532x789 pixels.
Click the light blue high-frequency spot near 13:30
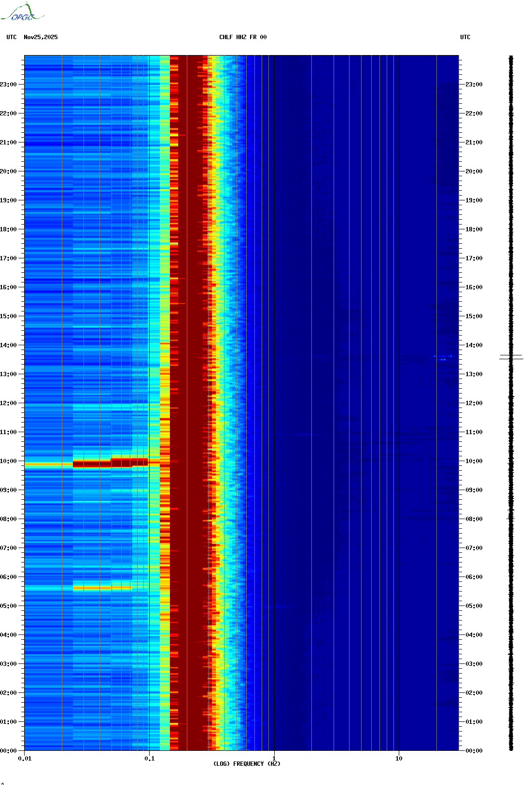(x=442, y=357)
